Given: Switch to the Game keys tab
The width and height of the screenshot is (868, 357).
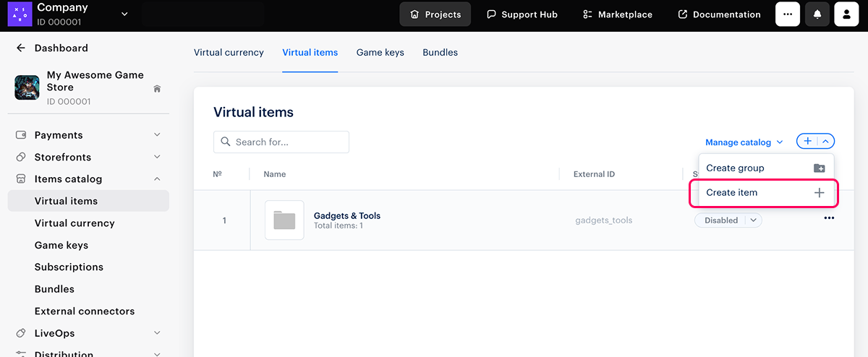Looking at the screenshot, I should [x=380, y=53].
